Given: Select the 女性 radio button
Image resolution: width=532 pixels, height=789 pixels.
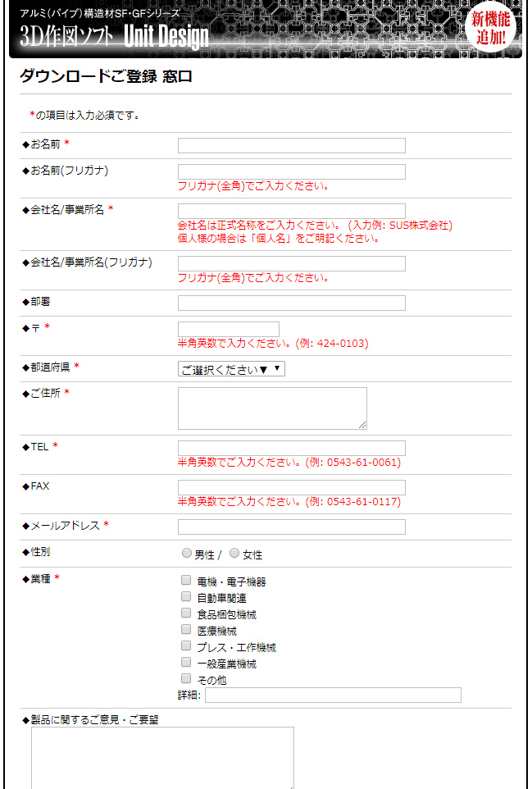Looking at the screenshot, I should pyautogui.click(x=234, y=553).
